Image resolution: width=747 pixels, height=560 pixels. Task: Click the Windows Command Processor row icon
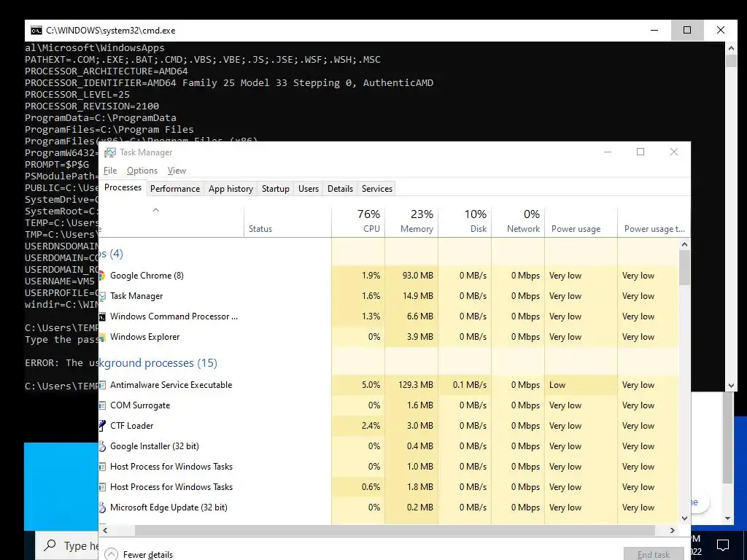click(x=102, y=316)
